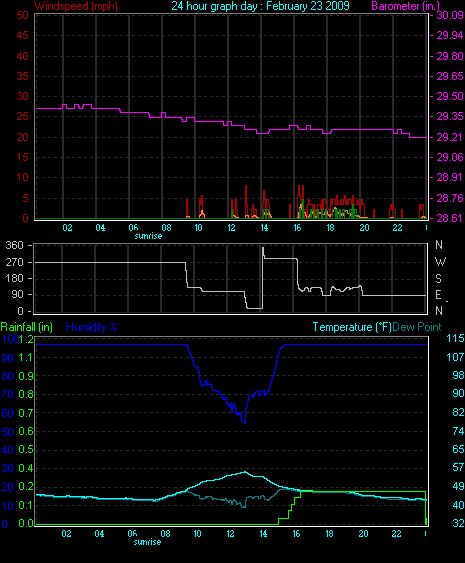
Task: Click the February 23 2009 graph title
Action: pos(308,6)
